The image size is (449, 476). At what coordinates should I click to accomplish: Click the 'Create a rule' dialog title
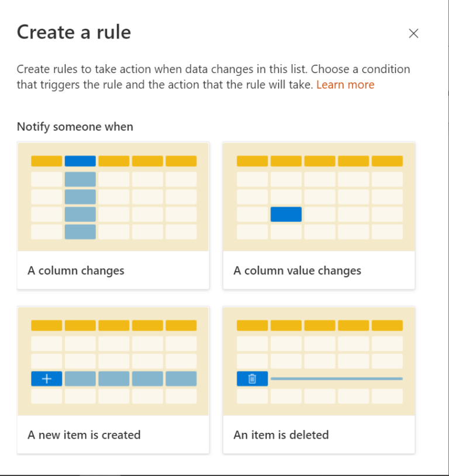(74, 32)
